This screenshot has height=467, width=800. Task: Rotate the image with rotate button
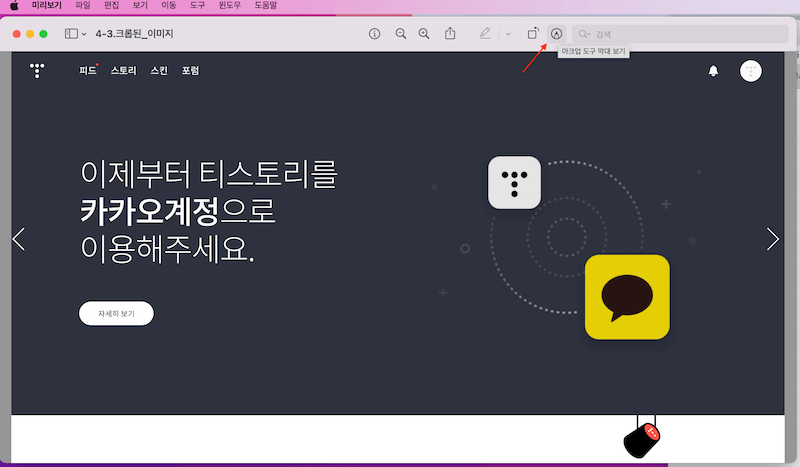[533, 33]
